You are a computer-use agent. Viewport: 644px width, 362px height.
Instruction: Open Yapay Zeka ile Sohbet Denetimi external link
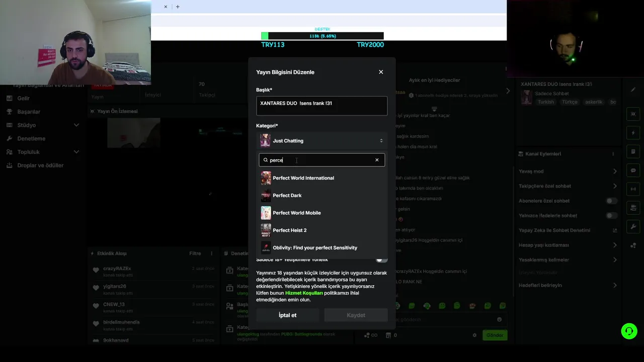click(615, 230)
